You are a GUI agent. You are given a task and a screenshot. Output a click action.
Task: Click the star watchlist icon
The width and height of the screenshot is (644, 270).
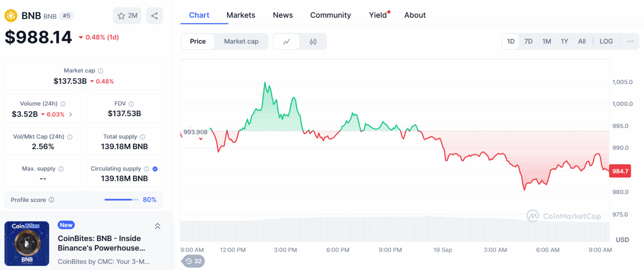click(x=122, y=16)
